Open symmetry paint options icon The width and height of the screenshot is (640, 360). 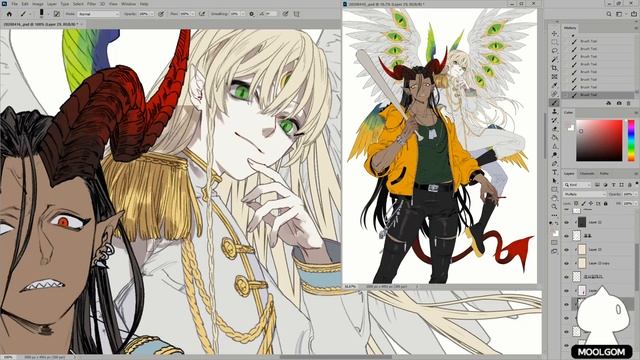pos(297,13)
